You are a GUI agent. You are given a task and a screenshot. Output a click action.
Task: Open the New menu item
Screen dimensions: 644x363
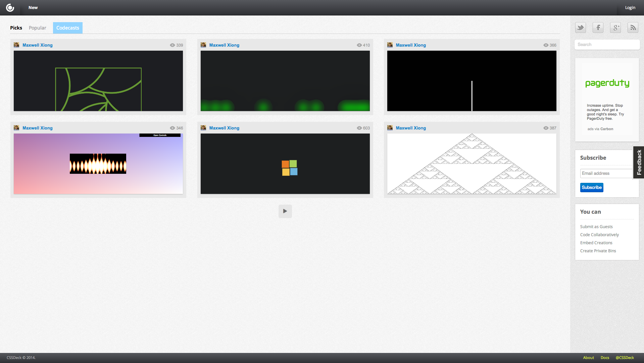(33, 7)
